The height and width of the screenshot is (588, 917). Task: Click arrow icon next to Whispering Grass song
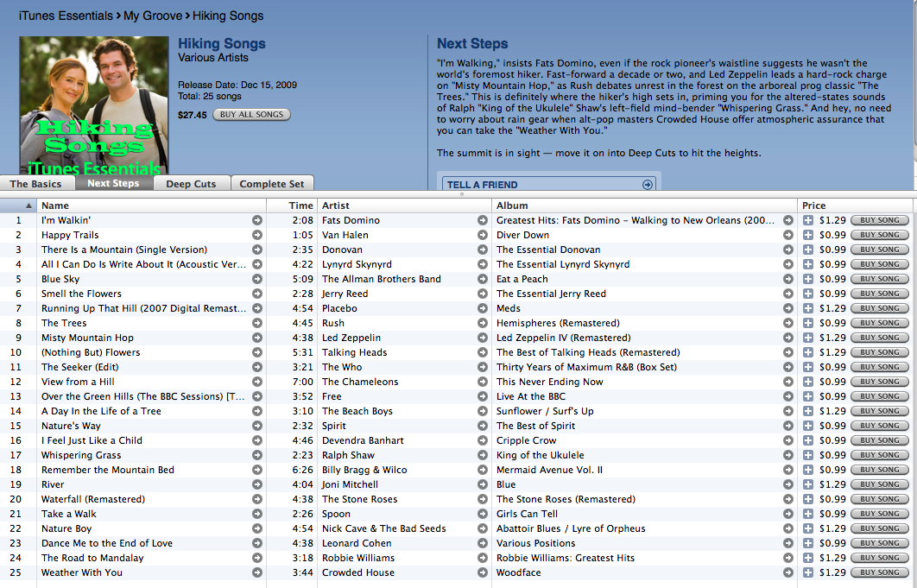(x=257, y=455)
